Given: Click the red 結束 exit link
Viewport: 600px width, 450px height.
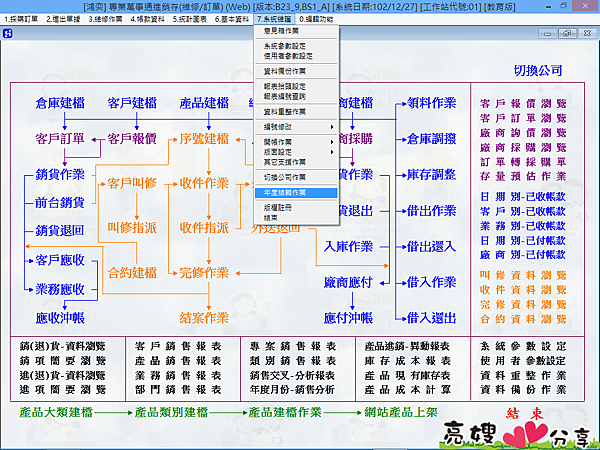Looking at the screenshot, I should [525, 413].
